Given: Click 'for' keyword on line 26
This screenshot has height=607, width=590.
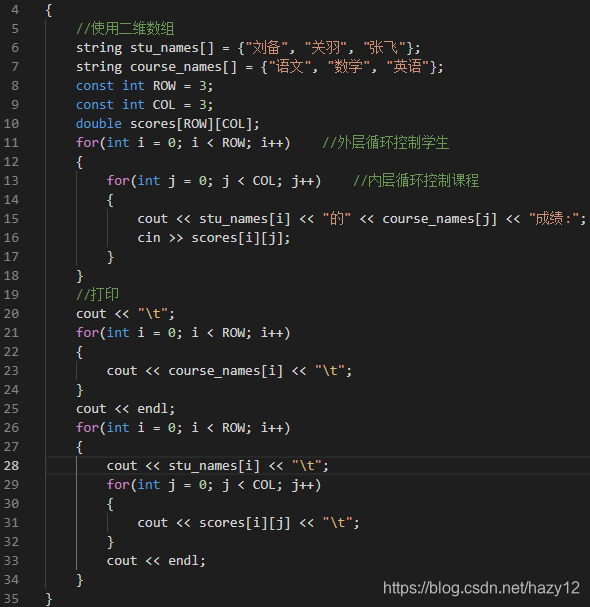Looking at the screenshot, I should 87,428.
